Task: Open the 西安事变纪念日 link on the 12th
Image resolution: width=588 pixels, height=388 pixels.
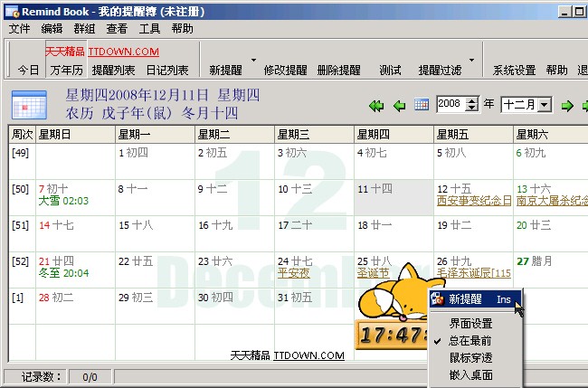Action: [474, 201]
